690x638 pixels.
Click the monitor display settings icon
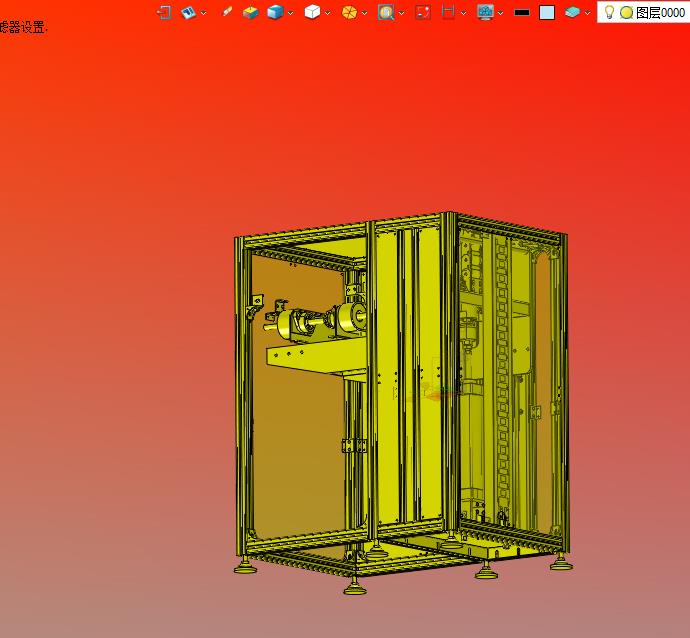point(485,12)
